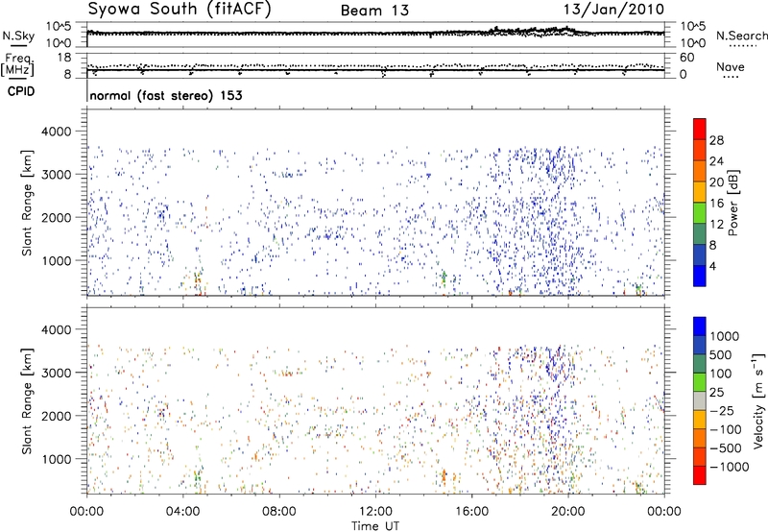Image resolution: width=768 pixels, height=532 pixels.
Task: Select the "-100" label on Velocity colorbar
Action: (726, 429)
